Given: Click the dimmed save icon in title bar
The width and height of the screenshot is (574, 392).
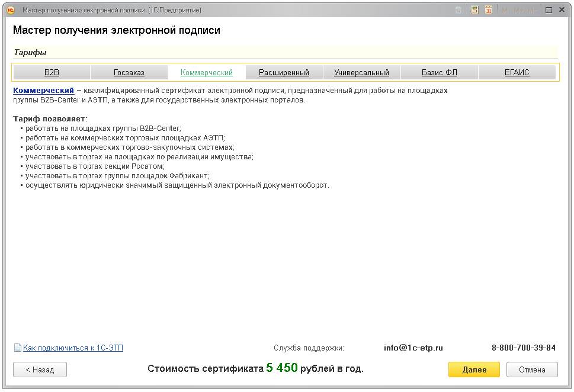Looking at the screenshot, I should (458, 11).
